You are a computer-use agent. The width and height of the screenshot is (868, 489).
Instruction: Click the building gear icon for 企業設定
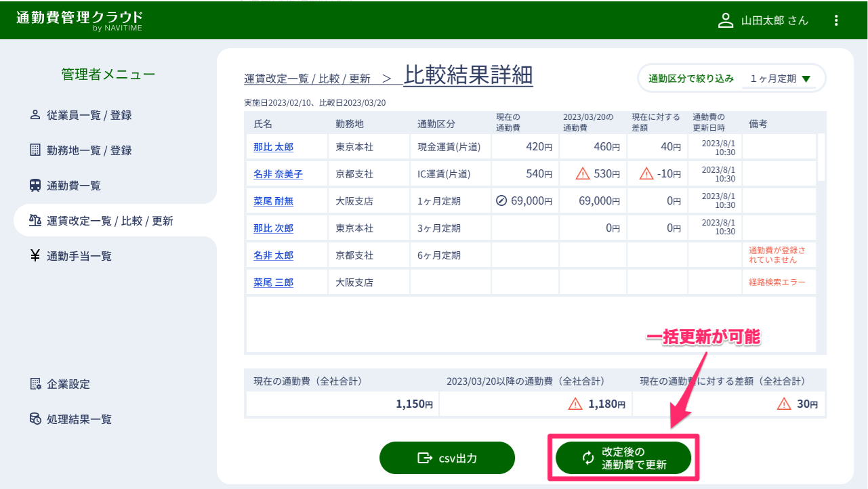tap(35, 383)
